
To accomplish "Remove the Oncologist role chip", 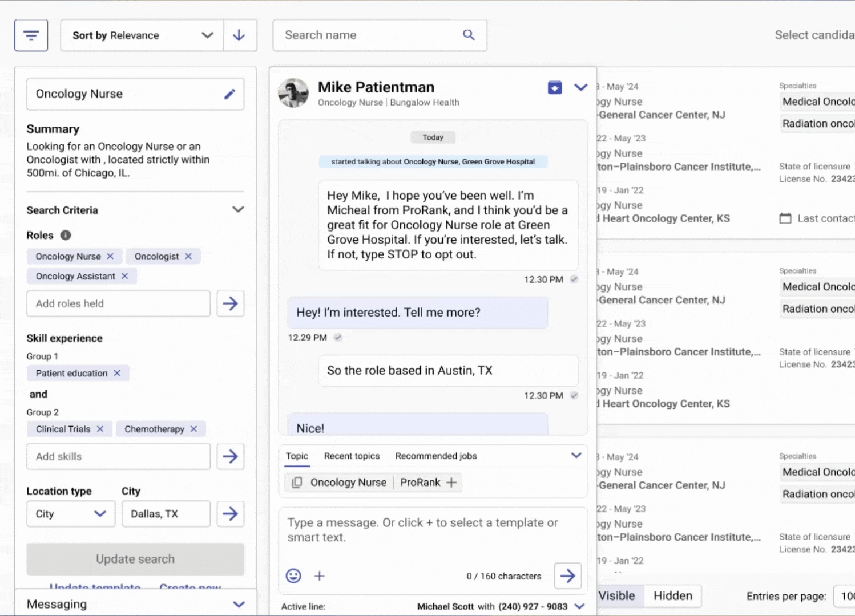I will coord(188,256).
